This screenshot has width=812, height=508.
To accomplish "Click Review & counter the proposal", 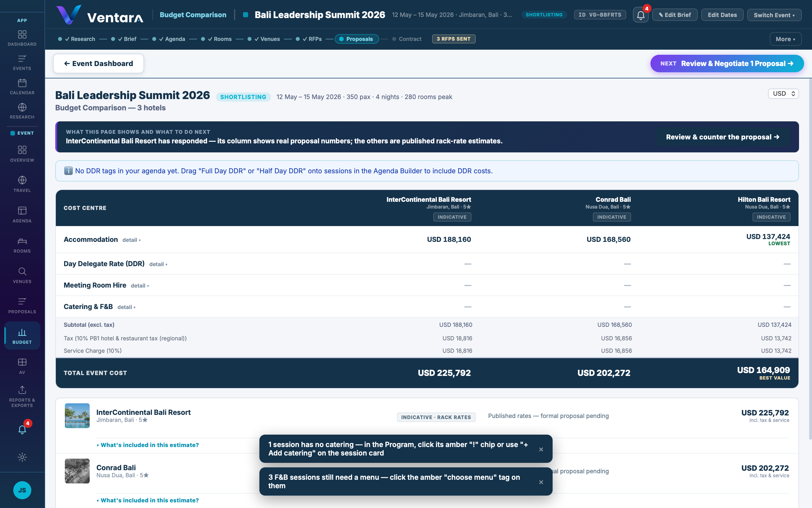I will click(722, 137).
